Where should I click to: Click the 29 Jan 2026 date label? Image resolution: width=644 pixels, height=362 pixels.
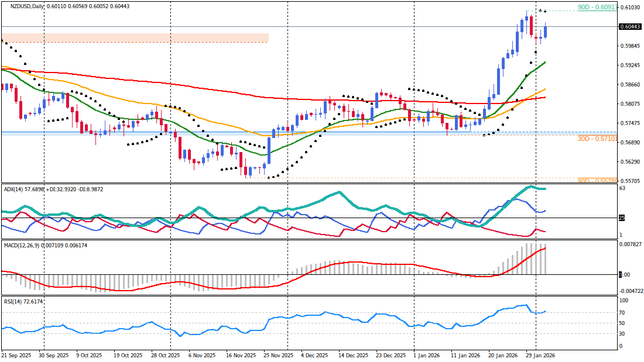click(540, 356)
